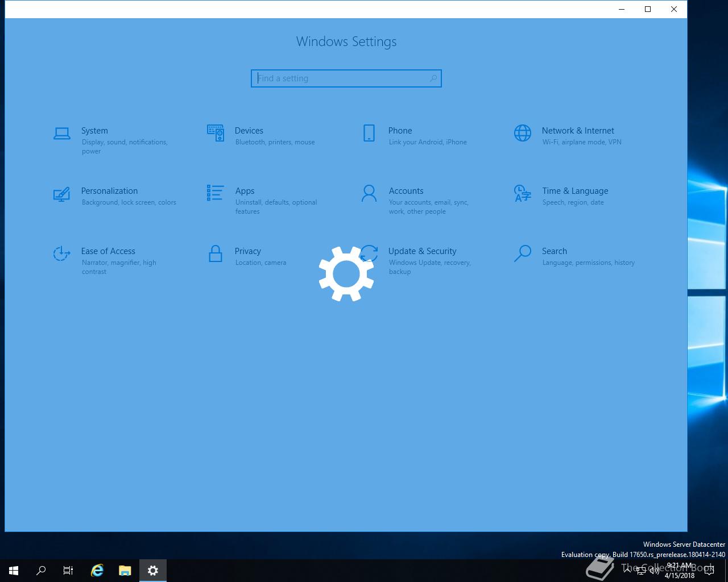Go to Accounts label

click(x=406, y=191)
